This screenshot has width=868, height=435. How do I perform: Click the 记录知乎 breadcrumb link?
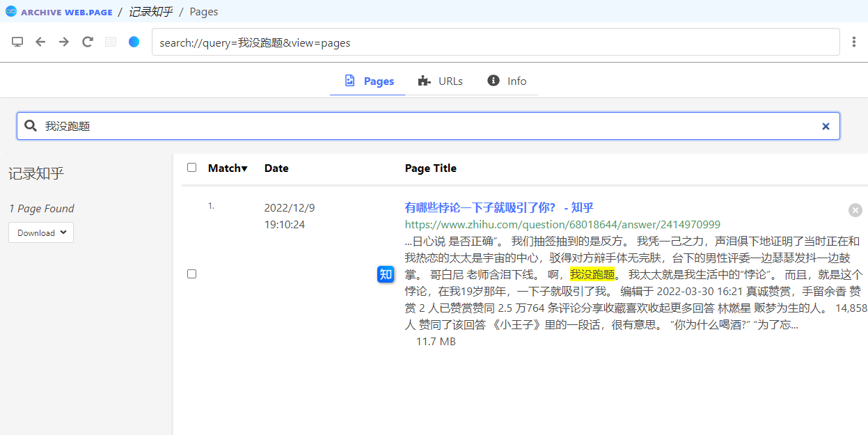coord(150,11)
